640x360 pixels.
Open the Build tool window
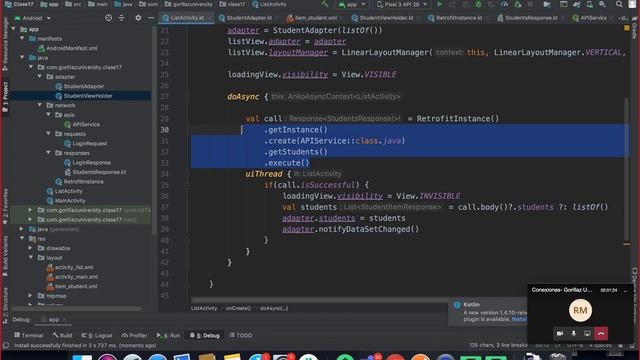click(62, 335)
